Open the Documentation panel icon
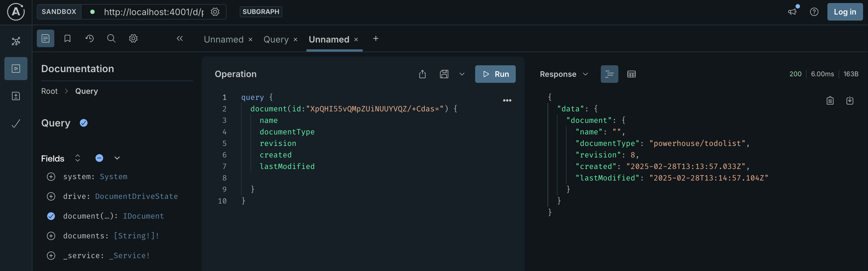The height and width of the screenshot is (271, 868). pos(45,38)
